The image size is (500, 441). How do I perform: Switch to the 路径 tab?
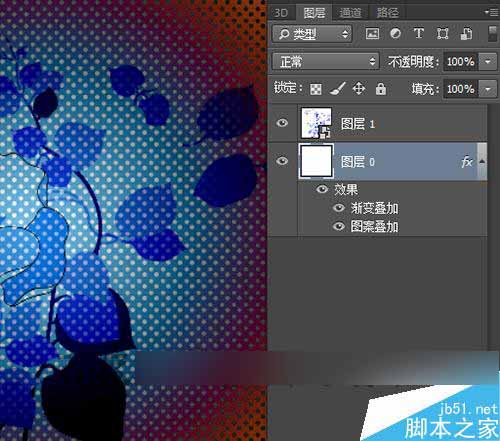[x=387, y=13]
